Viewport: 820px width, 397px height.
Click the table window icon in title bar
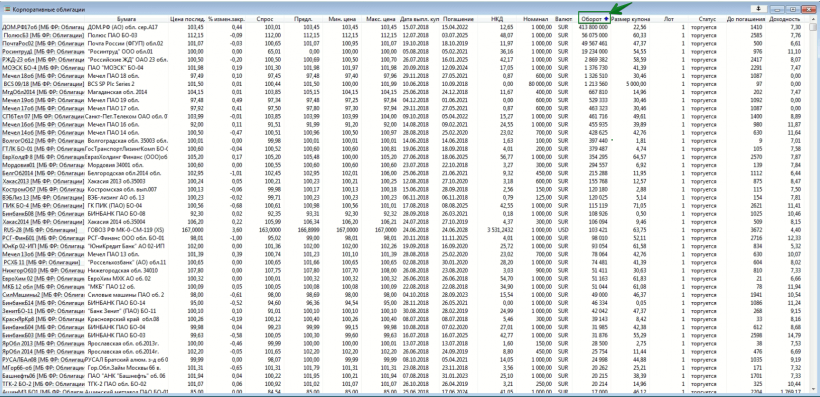coord(6,10)
